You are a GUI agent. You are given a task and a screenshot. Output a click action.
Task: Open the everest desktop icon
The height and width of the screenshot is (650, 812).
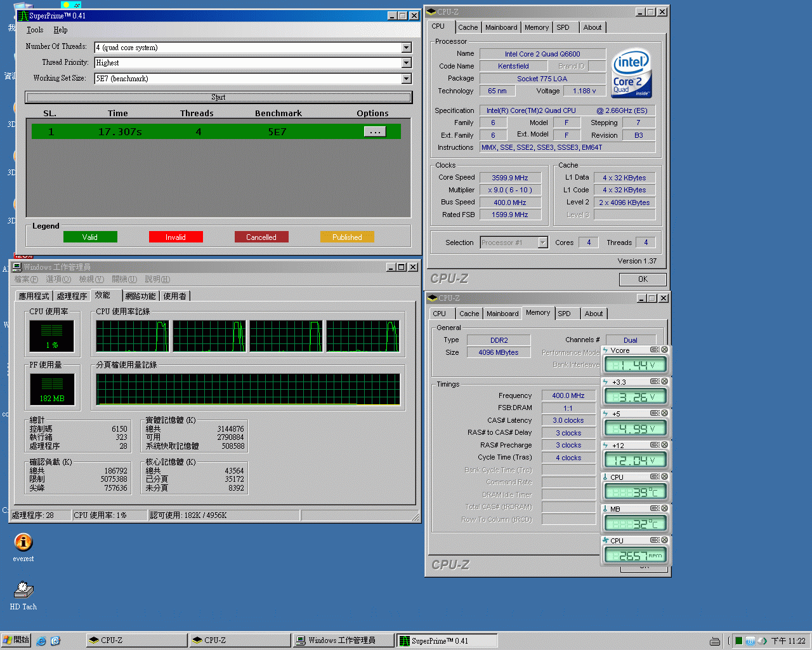pos(23,547)
